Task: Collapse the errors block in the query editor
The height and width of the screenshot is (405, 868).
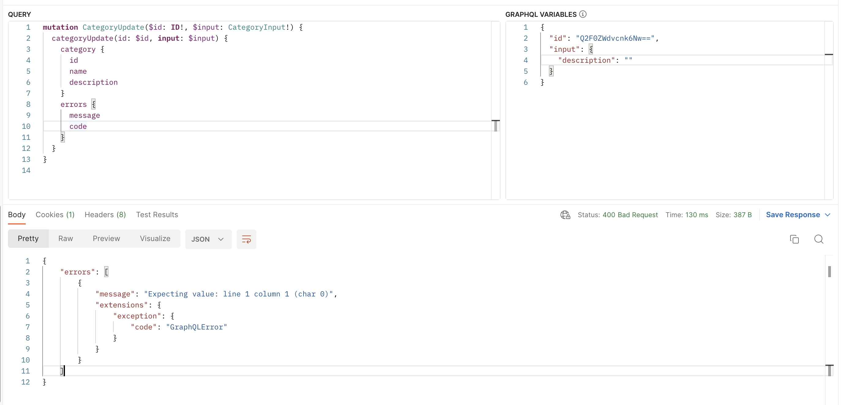Action: pyautogui.click(x=93, y=104)
